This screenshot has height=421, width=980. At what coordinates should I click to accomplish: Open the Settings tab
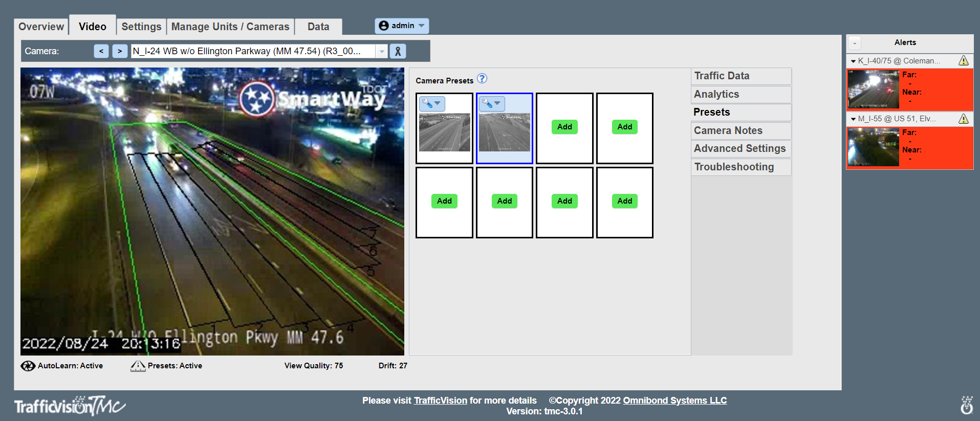pyautogui.click(x=141, y=27)
